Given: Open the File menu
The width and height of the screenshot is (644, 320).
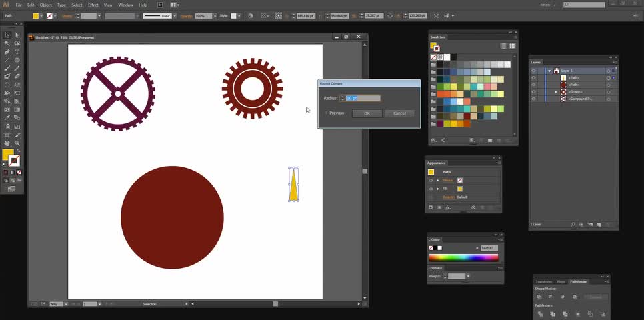Looking at the screenshot, I should [x=19, y=5].
